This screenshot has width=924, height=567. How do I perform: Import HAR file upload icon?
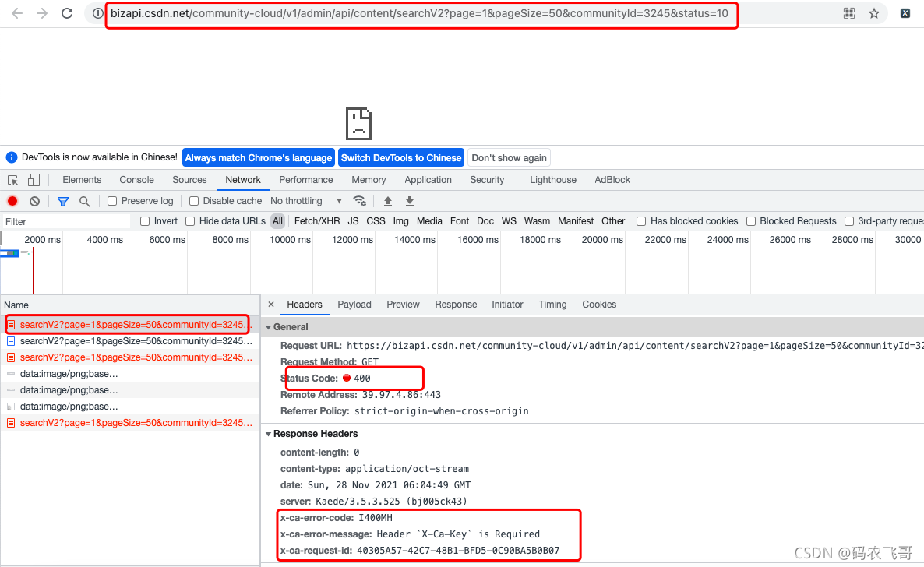(388, 201)
